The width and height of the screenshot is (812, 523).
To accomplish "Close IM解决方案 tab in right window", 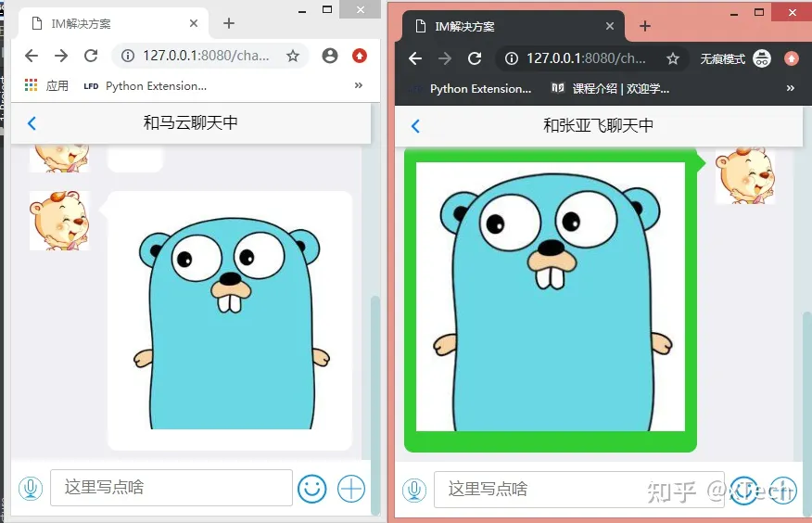I will pos(610,26).
